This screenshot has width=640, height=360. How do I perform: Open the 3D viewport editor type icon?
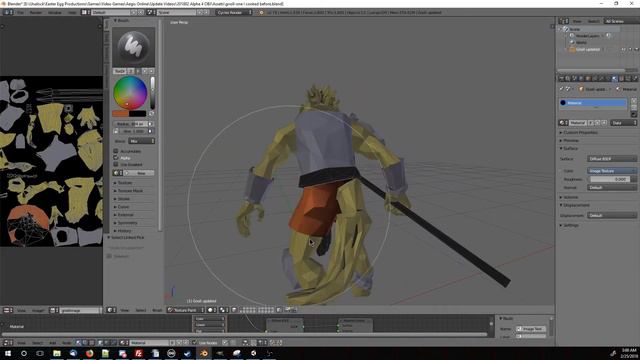[x=111, y=310]
